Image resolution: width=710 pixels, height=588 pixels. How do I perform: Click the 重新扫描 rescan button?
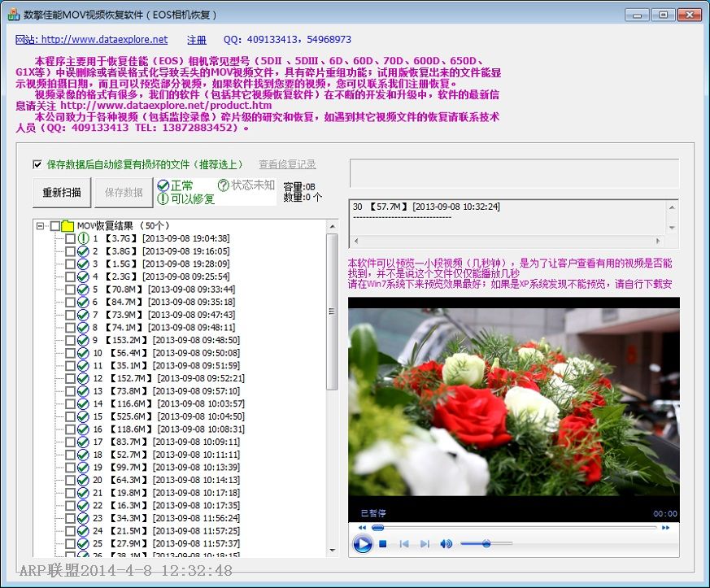point(62,193)
